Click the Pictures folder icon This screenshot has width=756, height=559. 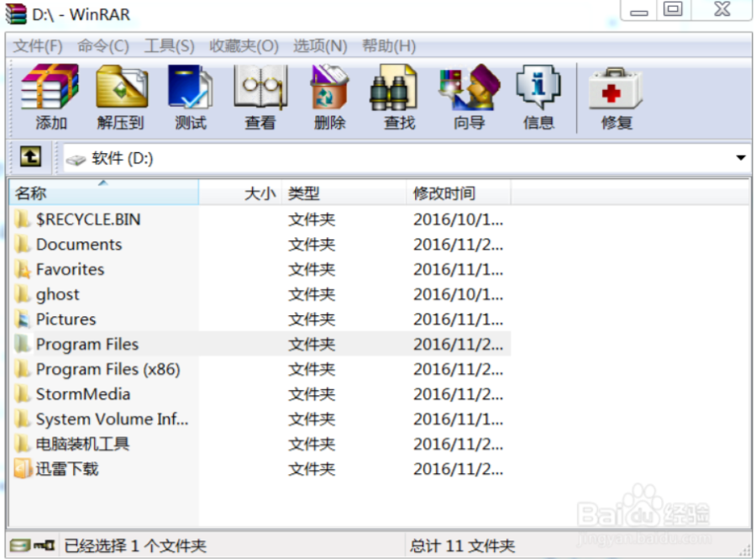[x=22, y=319]
